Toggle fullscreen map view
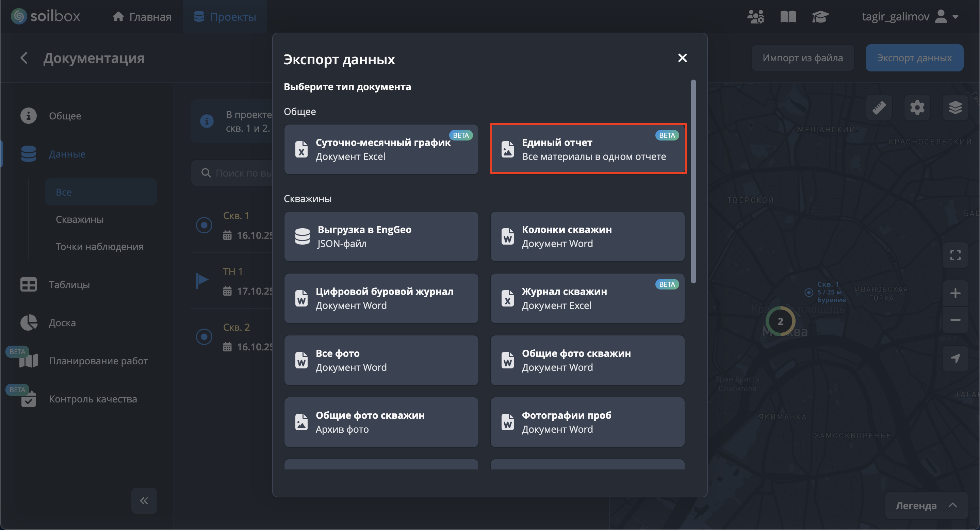980x530 pixels. (955, 255)
